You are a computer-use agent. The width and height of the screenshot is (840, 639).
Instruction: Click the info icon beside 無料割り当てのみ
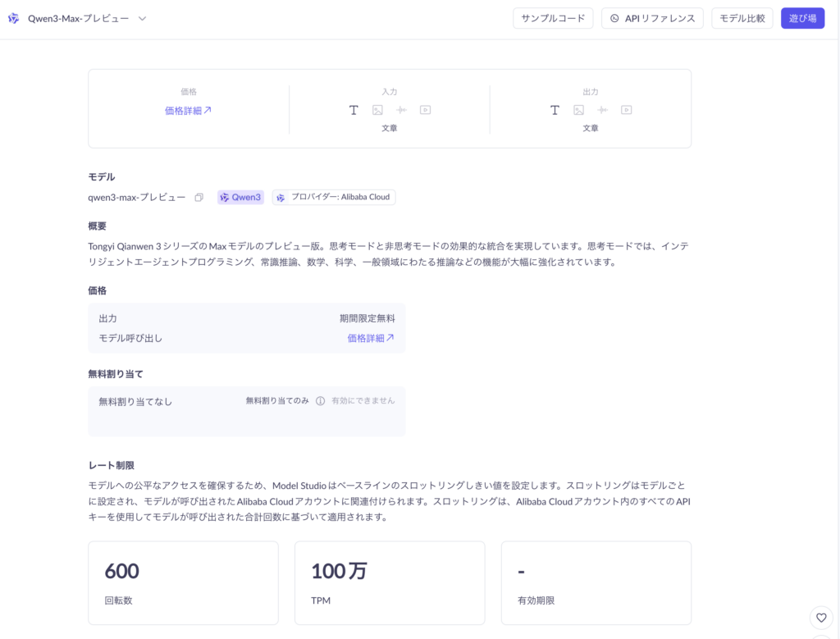321,401
